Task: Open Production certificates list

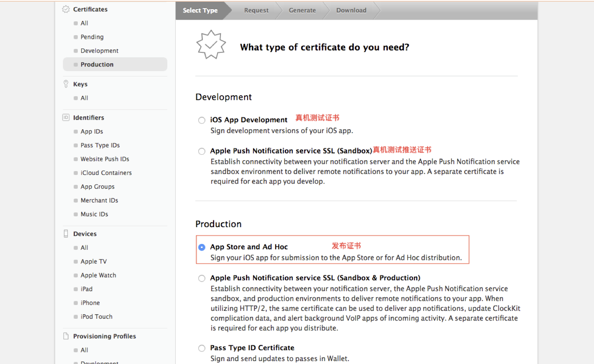Action: tap(115, 64)
